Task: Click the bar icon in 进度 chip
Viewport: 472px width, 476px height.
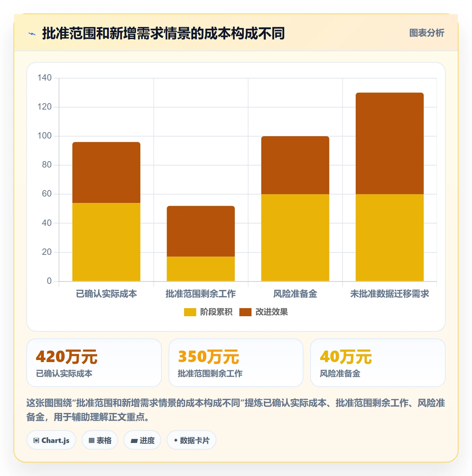Action: (x=134, y=441)
